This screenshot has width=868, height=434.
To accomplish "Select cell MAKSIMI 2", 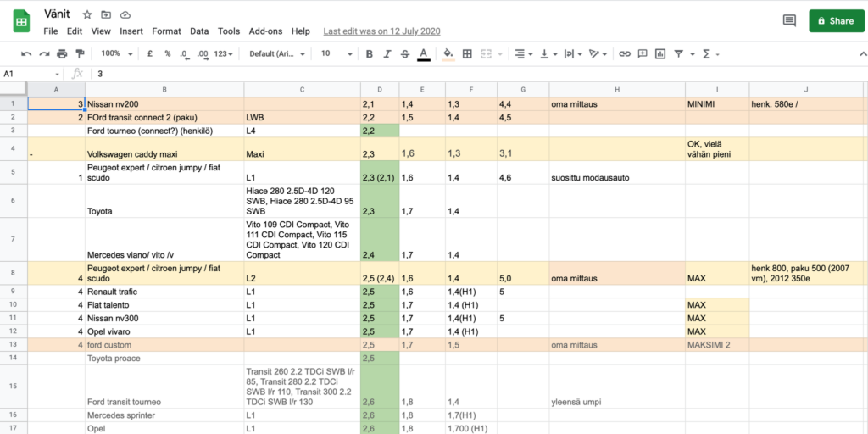I will coord(717,345).
